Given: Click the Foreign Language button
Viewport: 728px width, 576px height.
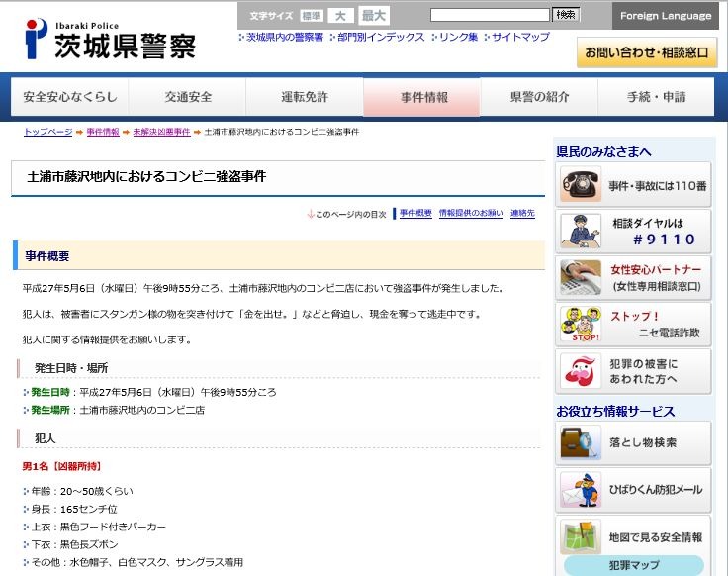Looking at the screenshot, I should [x=665, y=16].
